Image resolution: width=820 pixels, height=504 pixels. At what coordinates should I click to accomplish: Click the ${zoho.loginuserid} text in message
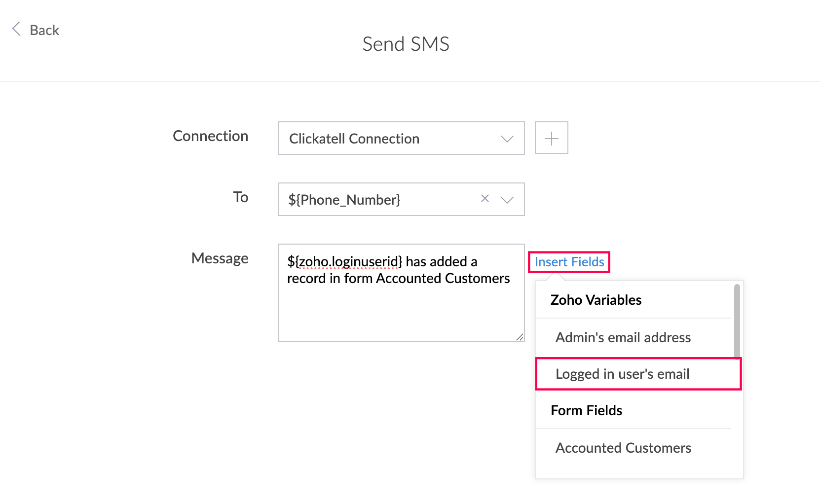tap(345, 261)
